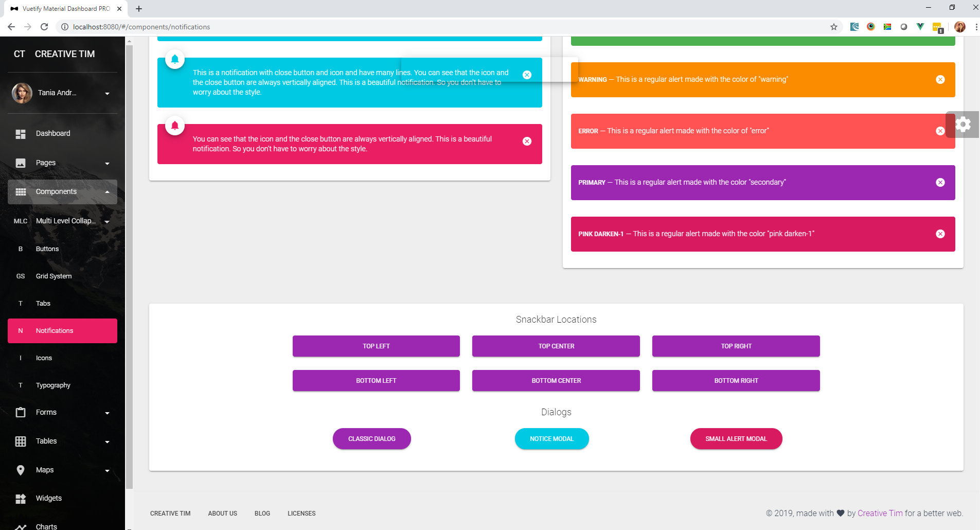The image size is (980, 530).
Task: Click the Charts line icon
Action: [x=21, y=526]
